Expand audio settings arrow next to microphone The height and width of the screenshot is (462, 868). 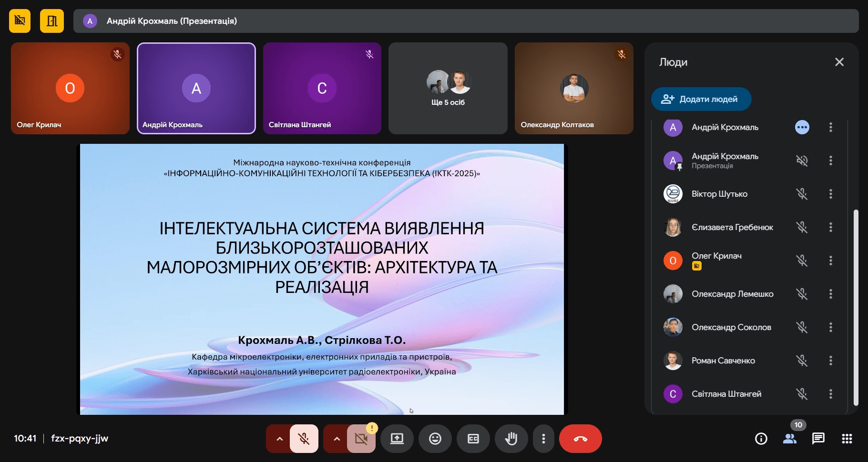pos(280,439)
